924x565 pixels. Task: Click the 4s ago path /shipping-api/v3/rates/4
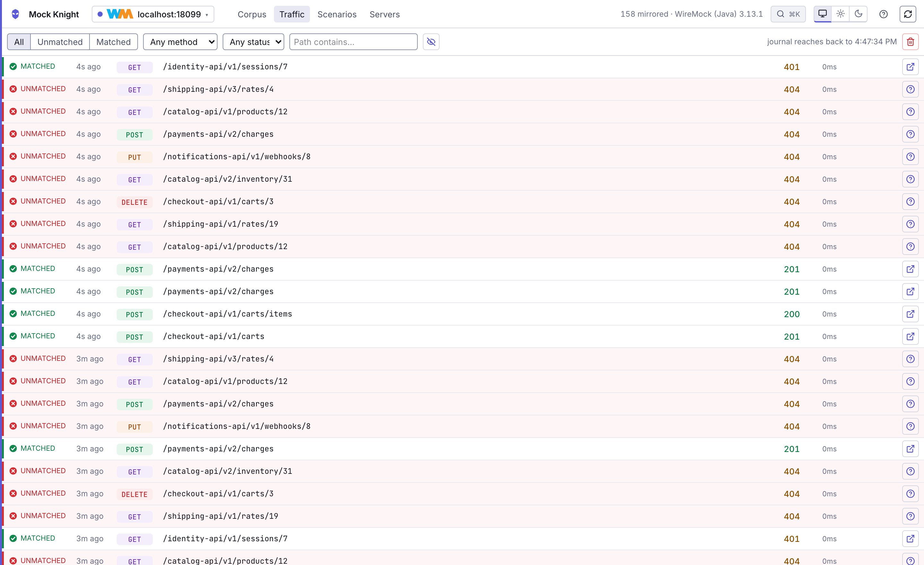(x=218, y=89)
